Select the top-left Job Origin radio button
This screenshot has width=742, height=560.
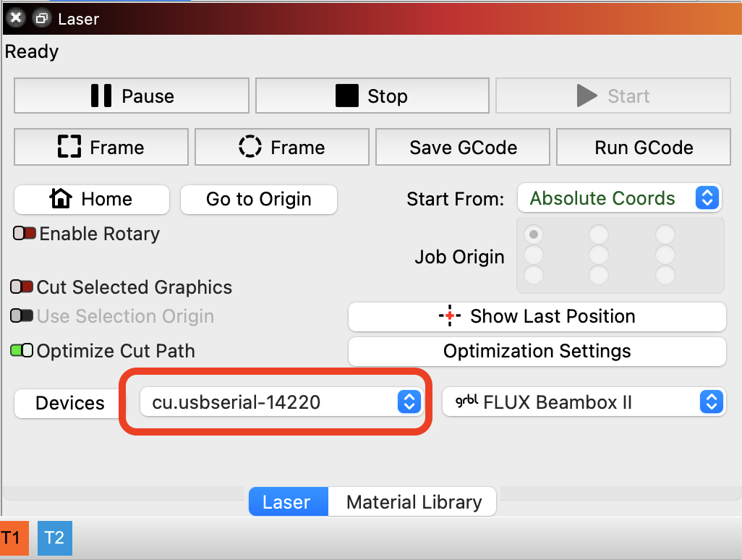coord(534,234)
